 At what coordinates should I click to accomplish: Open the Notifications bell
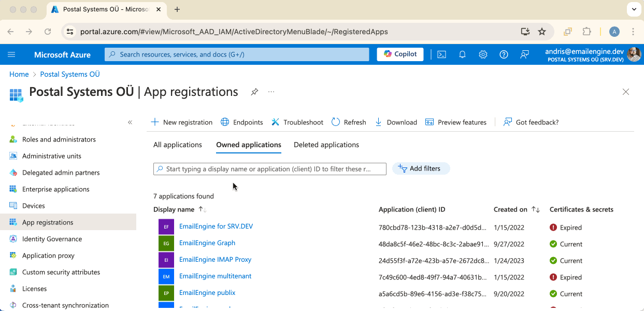(x=462, y=54)
